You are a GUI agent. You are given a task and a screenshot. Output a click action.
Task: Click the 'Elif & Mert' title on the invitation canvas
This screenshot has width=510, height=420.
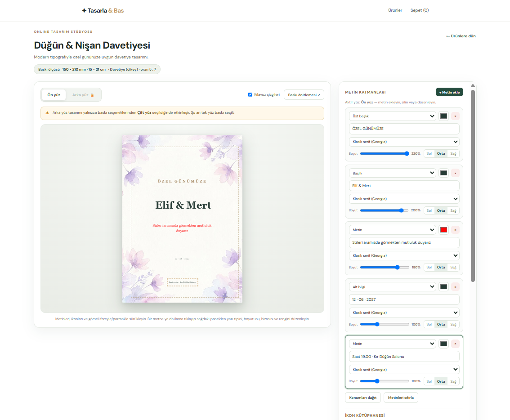click(x=183, y=206)
